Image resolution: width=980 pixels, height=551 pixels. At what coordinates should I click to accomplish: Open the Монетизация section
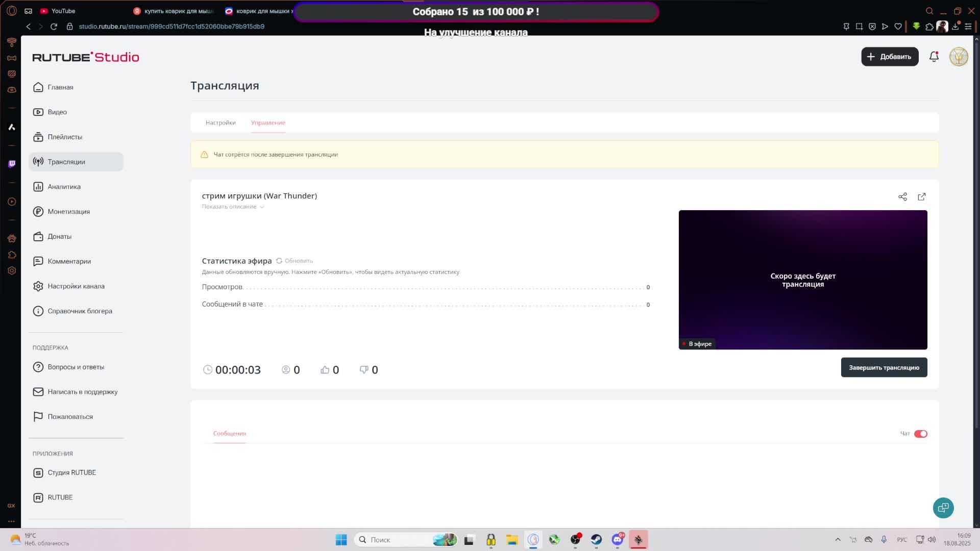click(68, 212)
